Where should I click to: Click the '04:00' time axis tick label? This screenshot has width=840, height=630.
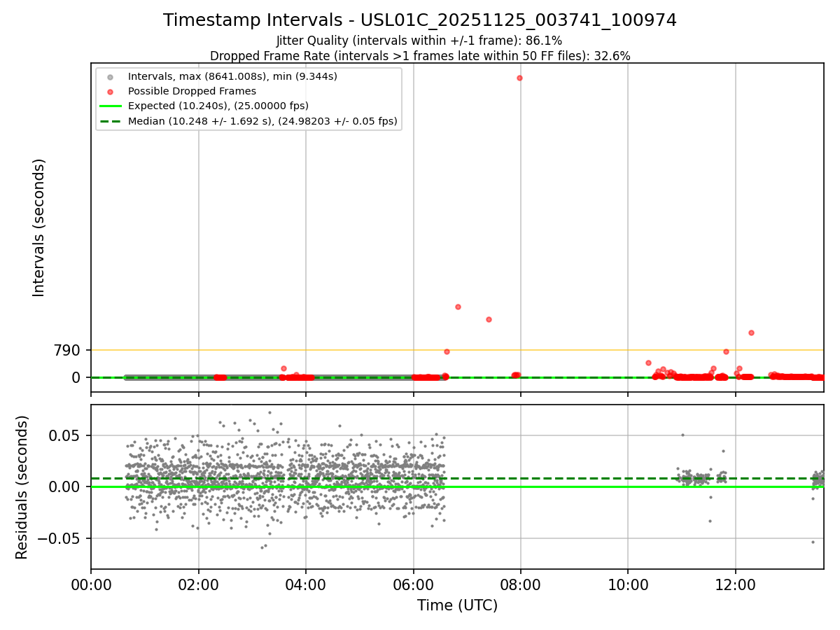pos(306,584)
